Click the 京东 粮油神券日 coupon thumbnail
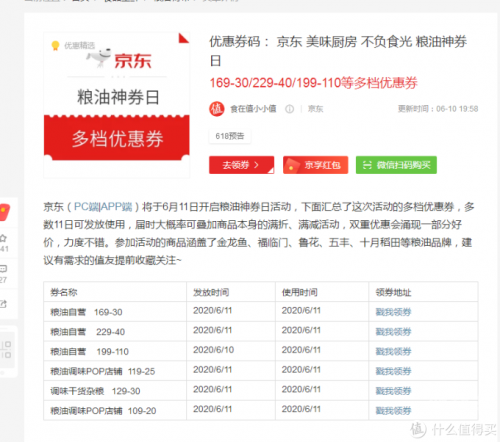 pos(117,105)
